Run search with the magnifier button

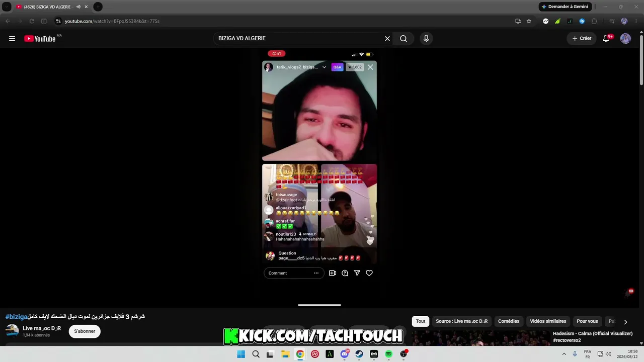tap(404, 39)
